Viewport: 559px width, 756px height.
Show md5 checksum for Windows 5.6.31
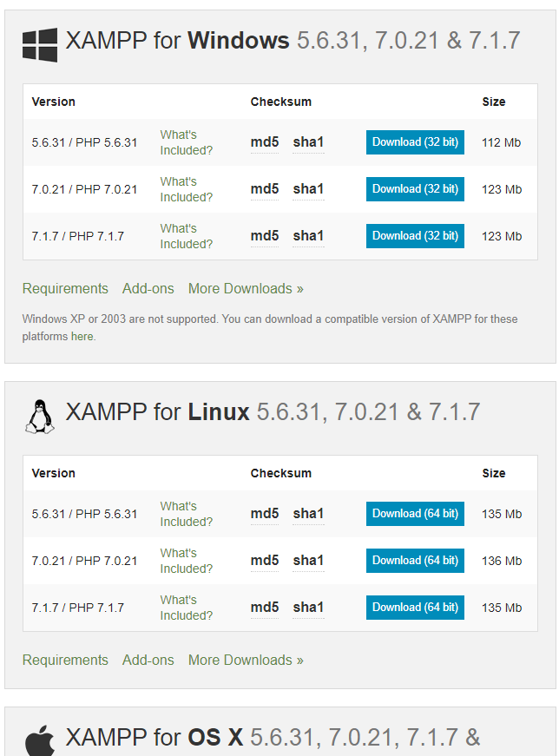265,142
